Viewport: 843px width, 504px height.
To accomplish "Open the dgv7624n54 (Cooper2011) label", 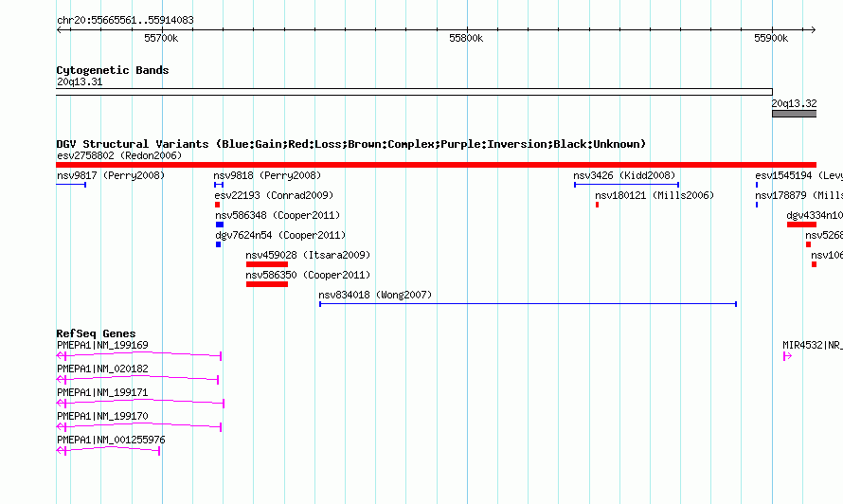I will [x=280, y=235].
